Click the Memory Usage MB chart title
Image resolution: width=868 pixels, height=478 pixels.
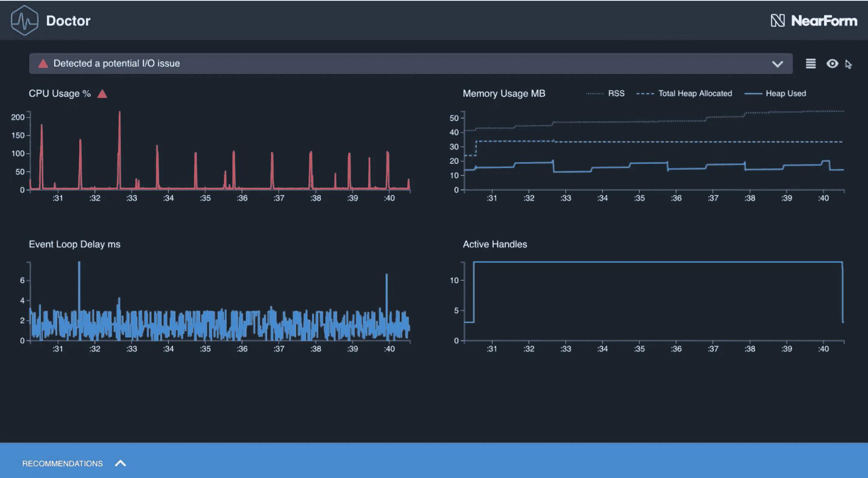pyautogui.click(x=504, y=93)
